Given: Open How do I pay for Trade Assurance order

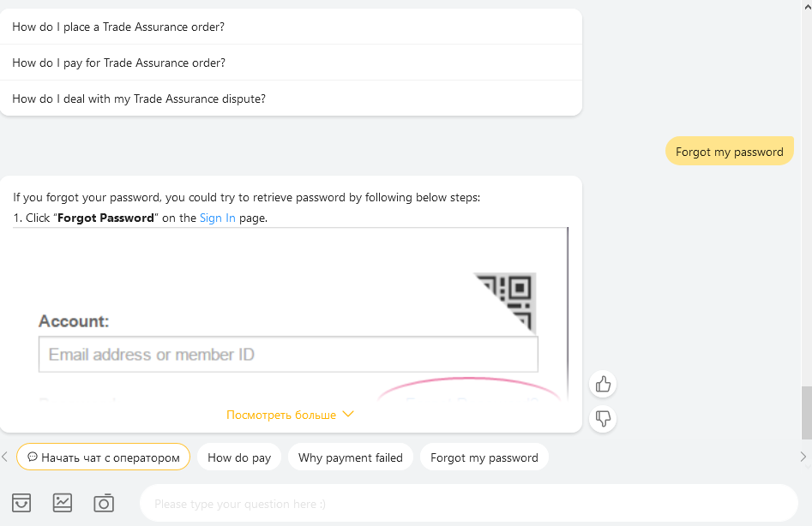Looking at the screenshot, I should pos(291,63).
